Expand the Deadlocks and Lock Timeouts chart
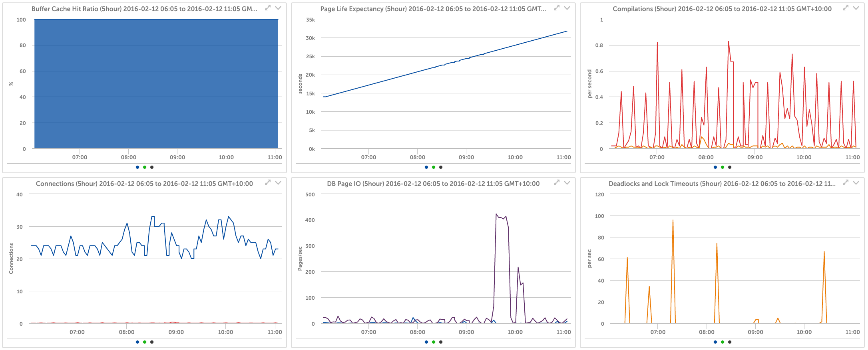Screen dimensions: 868x350 coord(846,183)
